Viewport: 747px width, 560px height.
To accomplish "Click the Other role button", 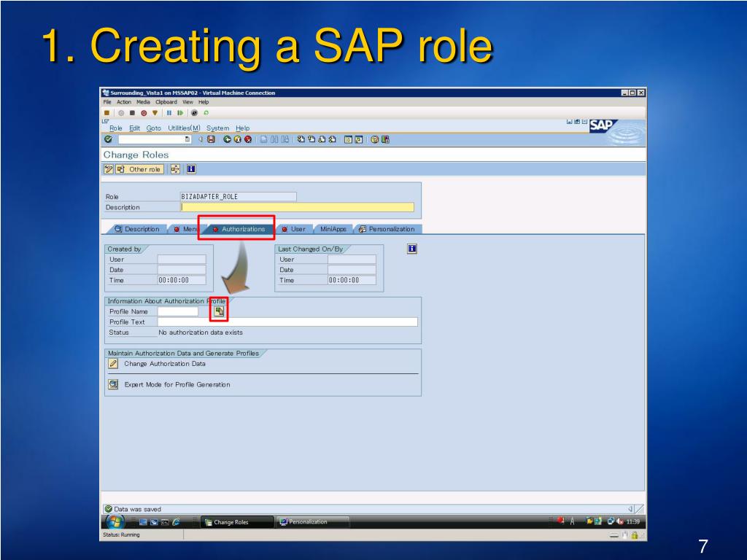I will 139,169.
